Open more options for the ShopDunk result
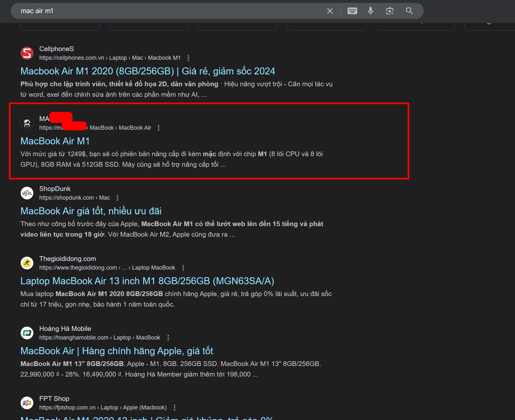Viewport: 515px width, 420px height. click(117, 198)
